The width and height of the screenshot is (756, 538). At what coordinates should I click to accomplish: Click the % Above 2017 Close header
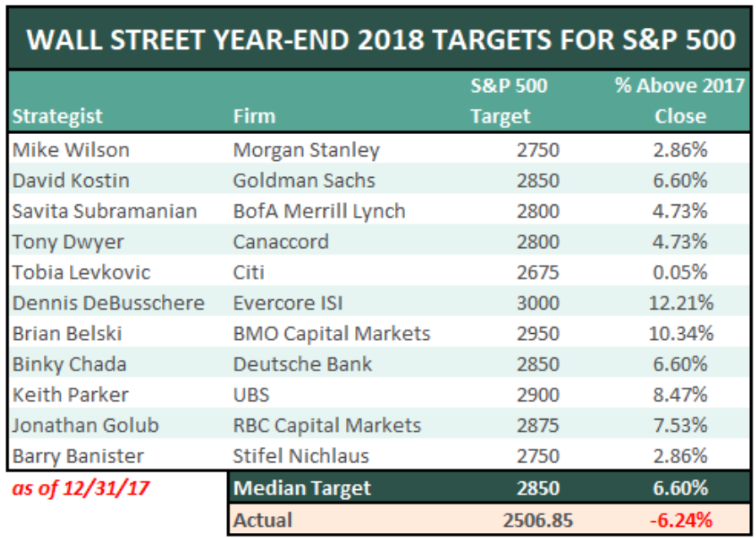(x=680, y=100)
